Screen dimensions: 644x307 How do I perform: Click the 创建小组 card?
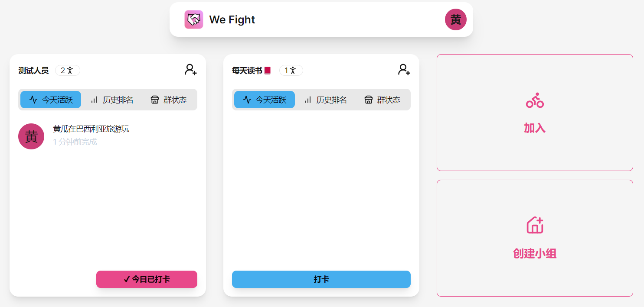(x=535, y=238)
